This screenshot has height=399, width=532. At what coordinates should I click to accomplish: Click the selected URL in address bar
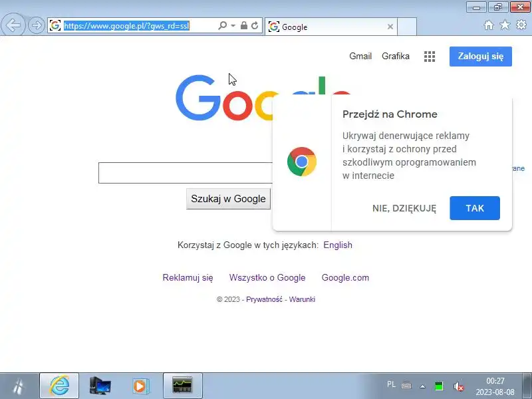coord(126,26)
